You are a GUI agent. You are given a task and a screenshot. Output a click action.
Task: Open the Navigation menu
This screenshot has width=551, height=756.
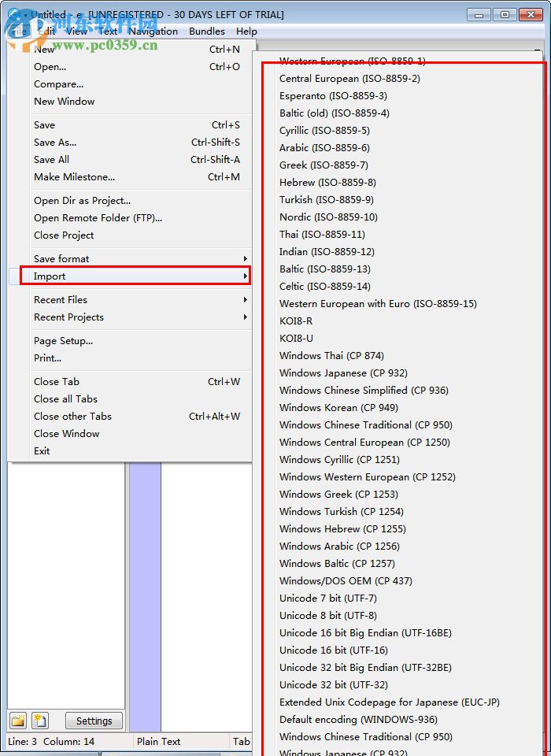(x=153, y=31)
